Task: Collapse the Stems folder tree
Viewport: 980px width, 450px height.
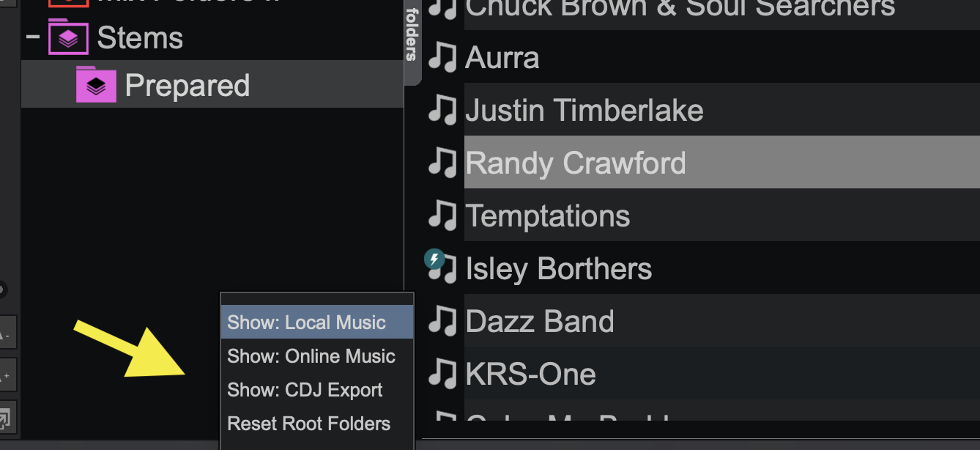Action: [x=33, y=37]
